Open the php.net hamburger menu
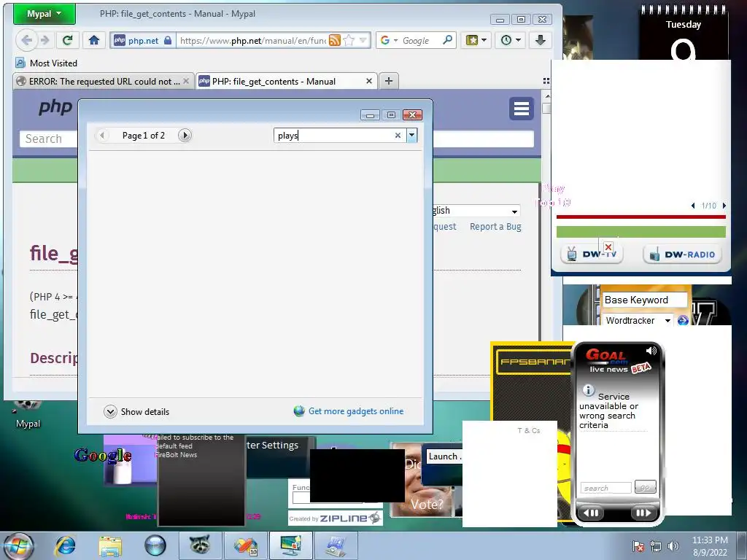The image size is (747, 560). click(521, 109)
